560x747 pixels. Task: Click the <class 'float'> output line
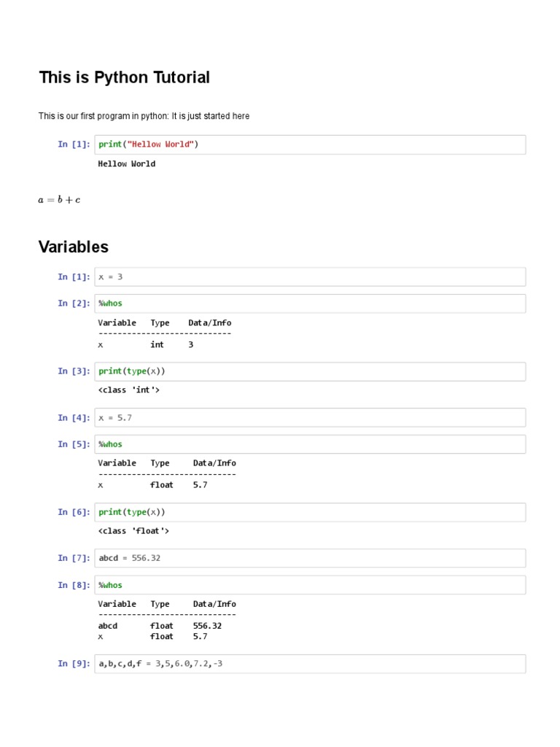coord(133,531)
